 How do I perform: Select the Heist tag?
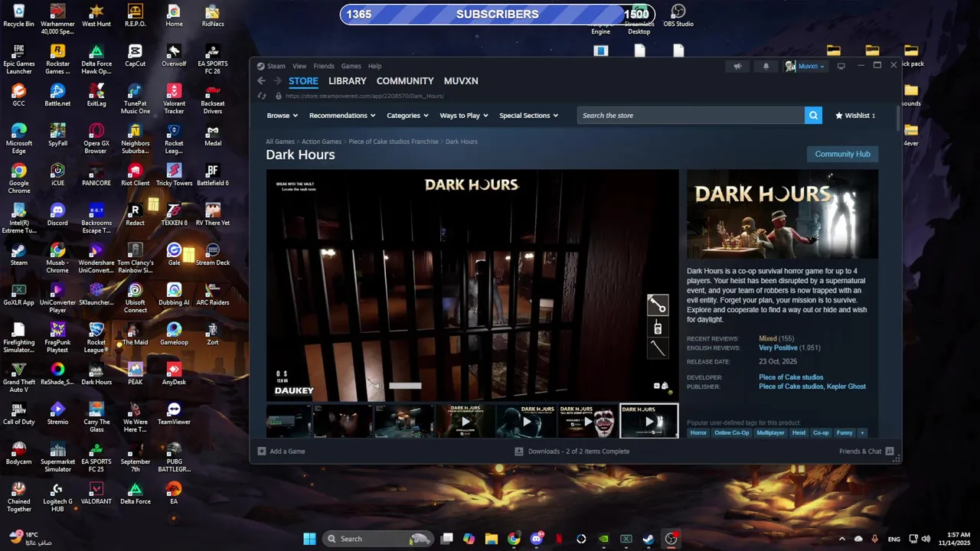coord(799,433)
